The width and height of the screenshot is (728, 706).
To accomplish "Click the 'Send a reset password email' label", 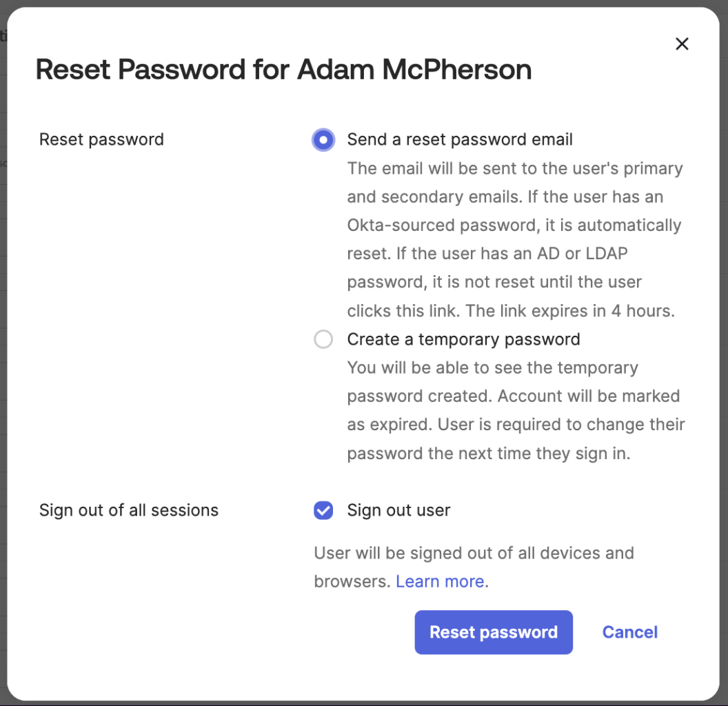I will click(460, 140).
